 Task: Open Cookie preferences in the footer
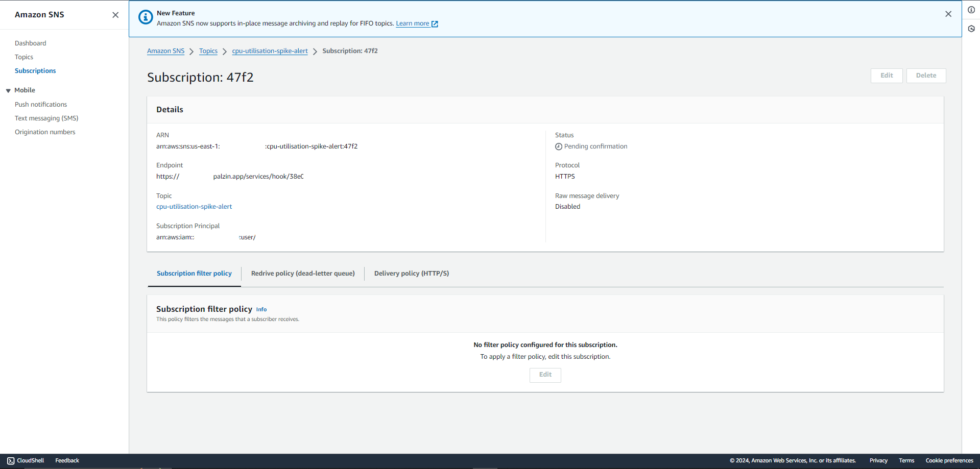click(x=949, y=460)
